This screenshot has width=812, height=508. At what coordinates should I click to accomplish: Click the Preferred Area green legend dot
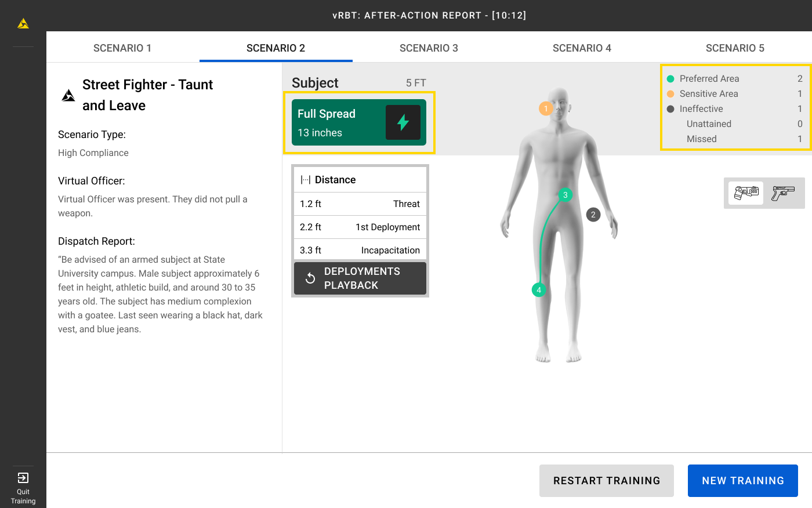pos(670,79)
